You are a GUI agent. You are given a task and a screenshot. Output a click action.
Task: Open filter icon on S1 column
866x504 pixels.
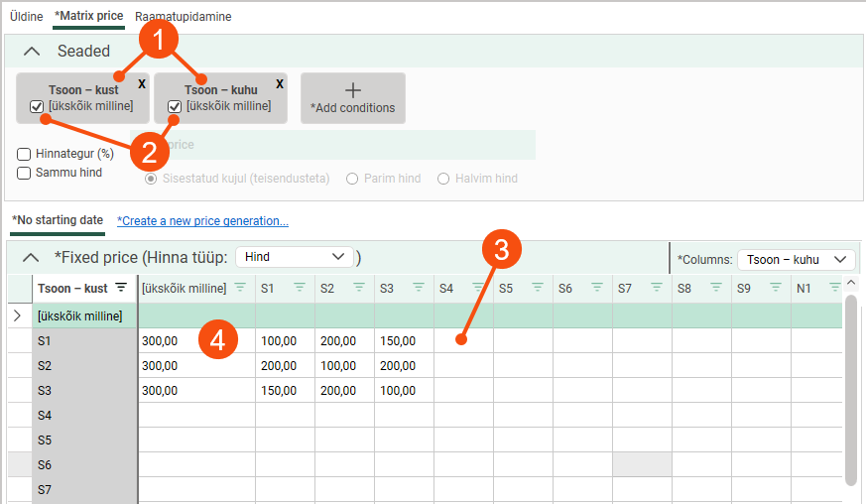[300, 288]
